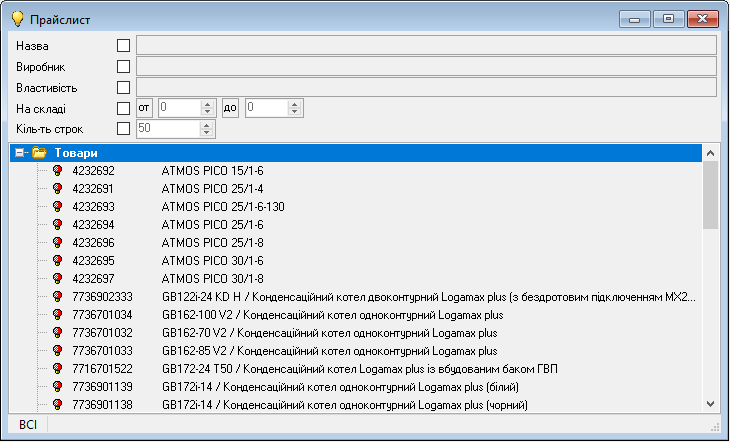Click the Властивість checkbox
The width and height of the screenshot is (730, 442).
[124, 87]
